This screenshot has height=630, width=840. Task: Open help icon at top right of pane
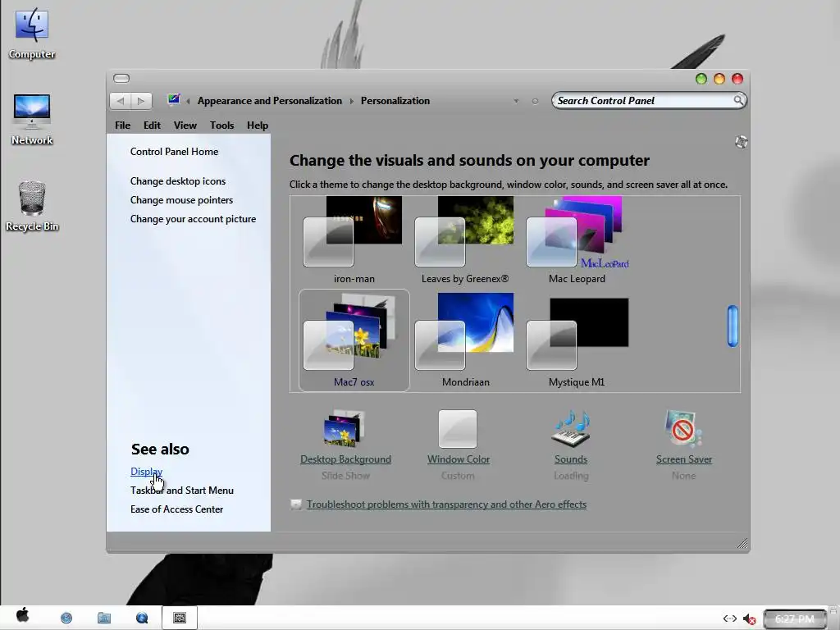[x=742, y=142]
